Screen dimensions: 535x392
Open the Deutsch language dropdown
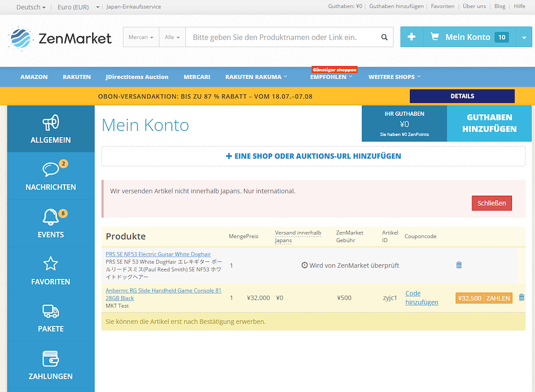[x=31, y=7]
